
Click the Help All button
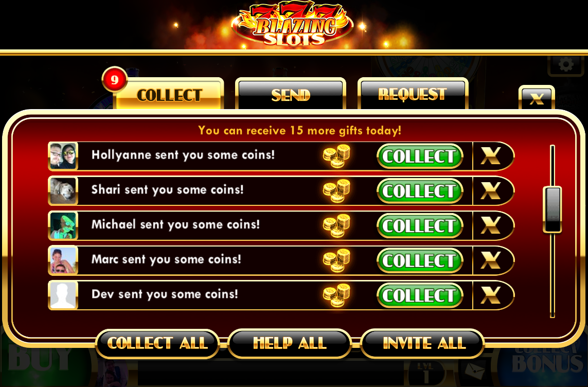290,343
